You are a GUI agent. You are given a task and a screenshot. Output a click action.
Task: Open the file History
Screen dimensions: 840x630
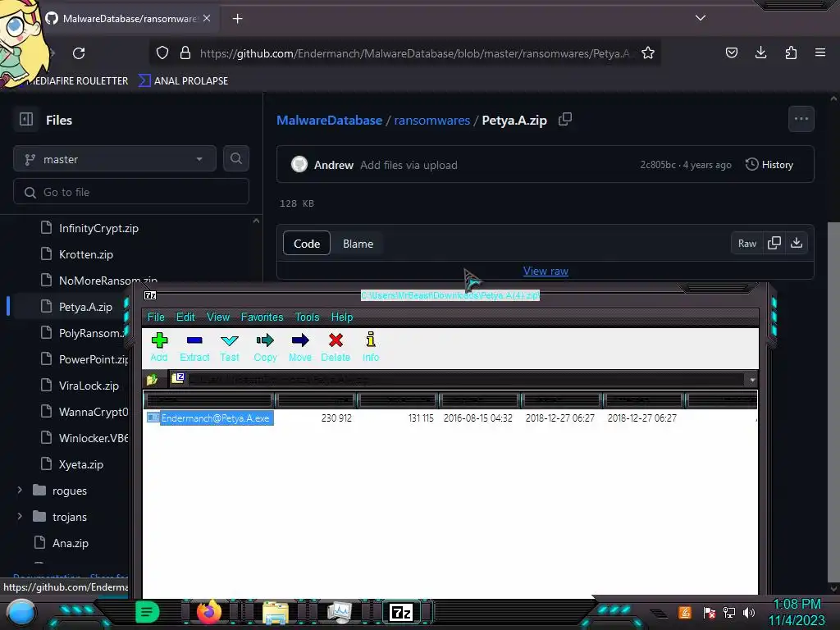click(769, 164)
